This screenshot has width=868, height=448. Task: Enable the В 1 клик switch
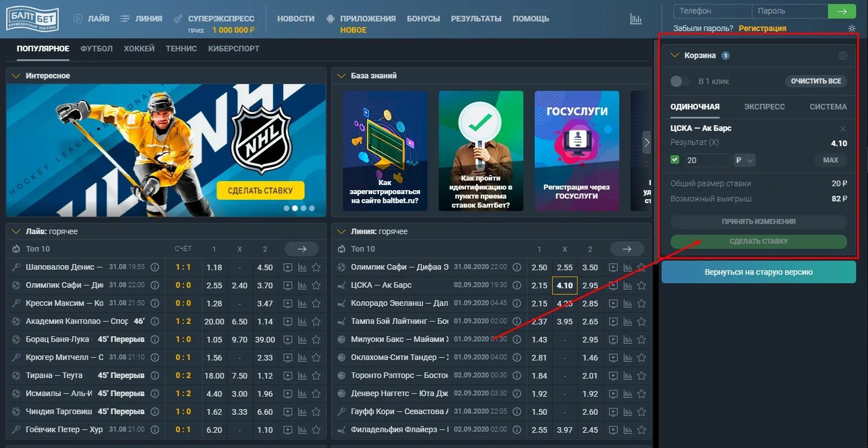tap(680, 81)
